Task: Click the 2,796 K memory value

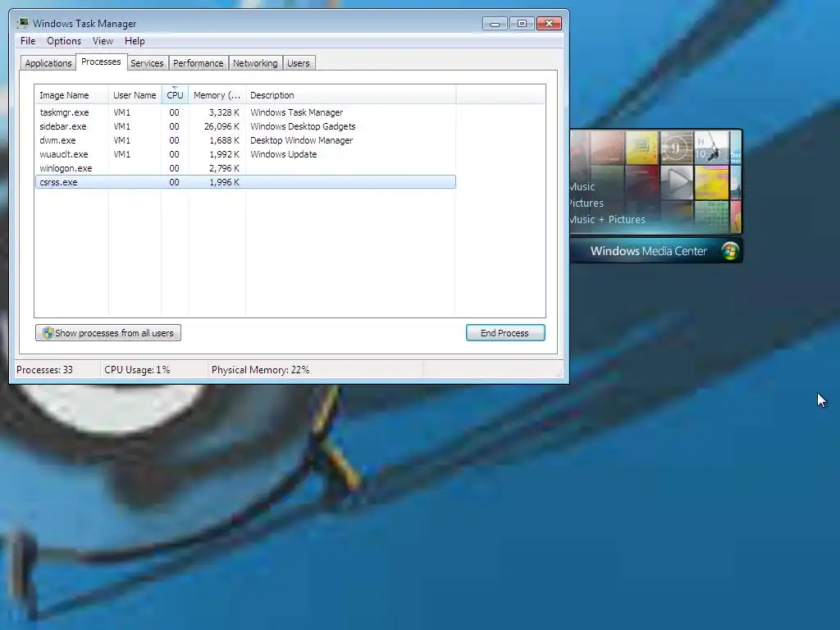Action: click(224, 168)
